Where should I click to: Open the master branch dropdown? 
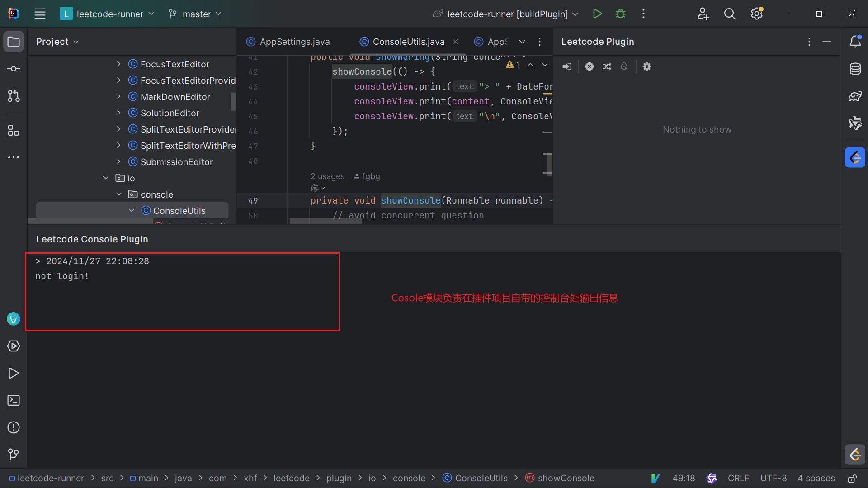coord(195,14)
